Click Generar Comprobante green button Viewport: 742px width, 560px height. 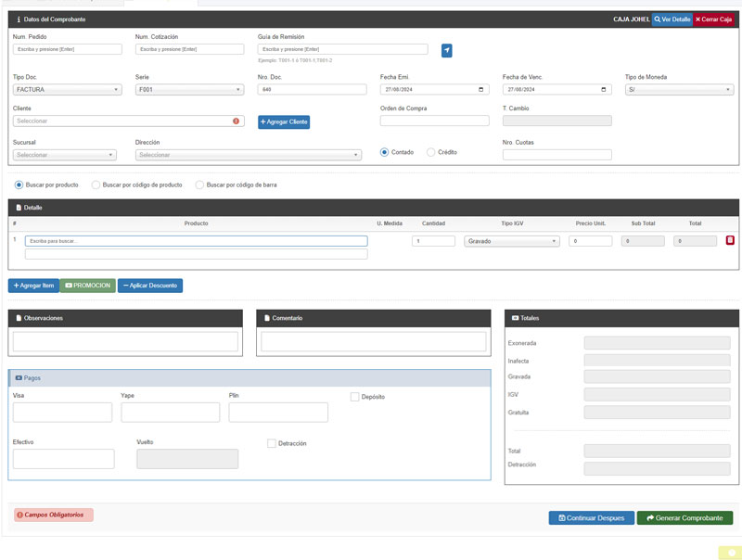click(x=684, y=518)
